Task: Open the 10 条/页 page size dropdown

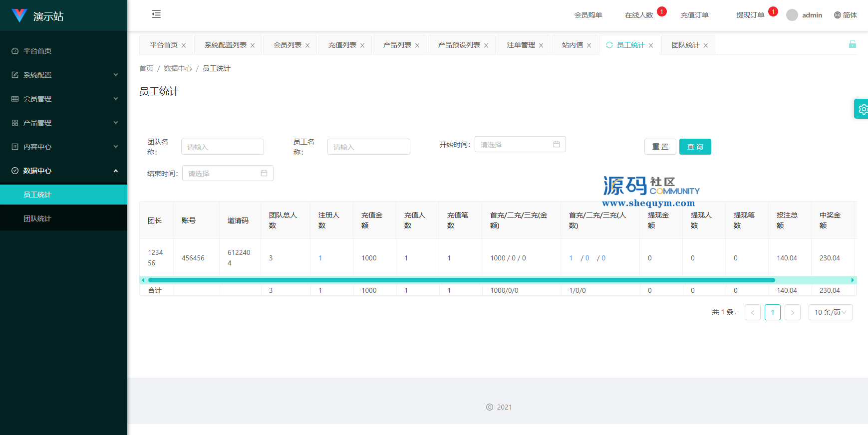Action: click(830, 312)
